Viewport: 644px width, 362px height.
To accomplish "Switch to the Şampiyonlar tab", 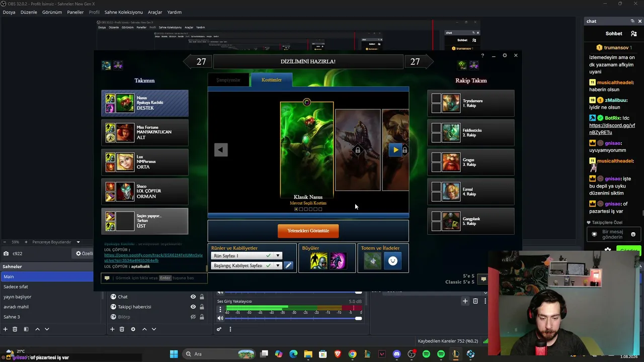I will (228, 80).
